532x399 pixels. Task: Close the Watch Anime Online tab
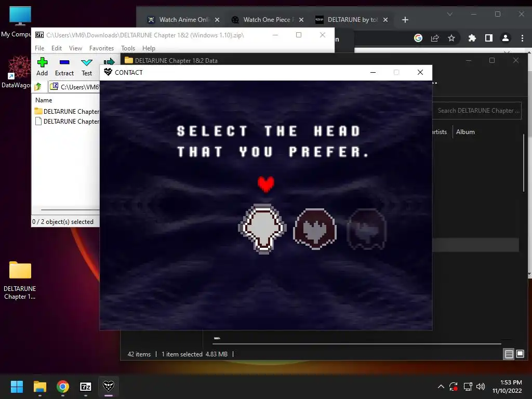point(217,20)
